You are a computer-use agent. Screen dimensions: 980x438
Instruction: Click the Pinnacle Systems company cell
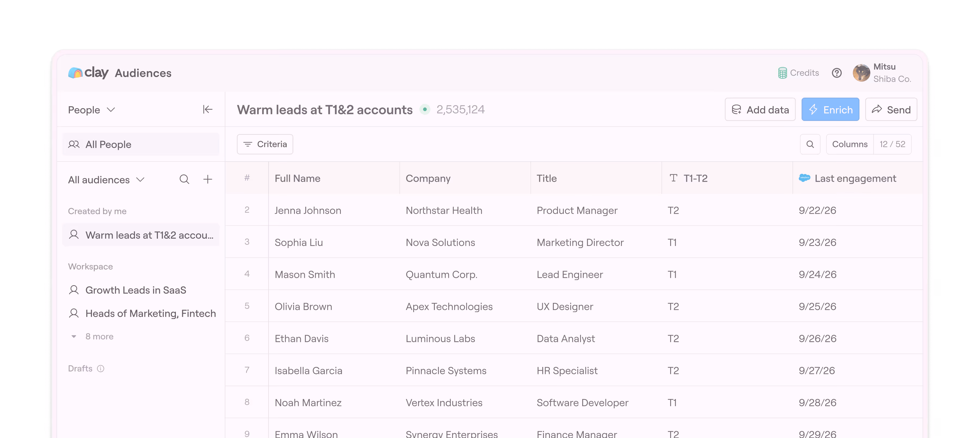tap(465, 370)
